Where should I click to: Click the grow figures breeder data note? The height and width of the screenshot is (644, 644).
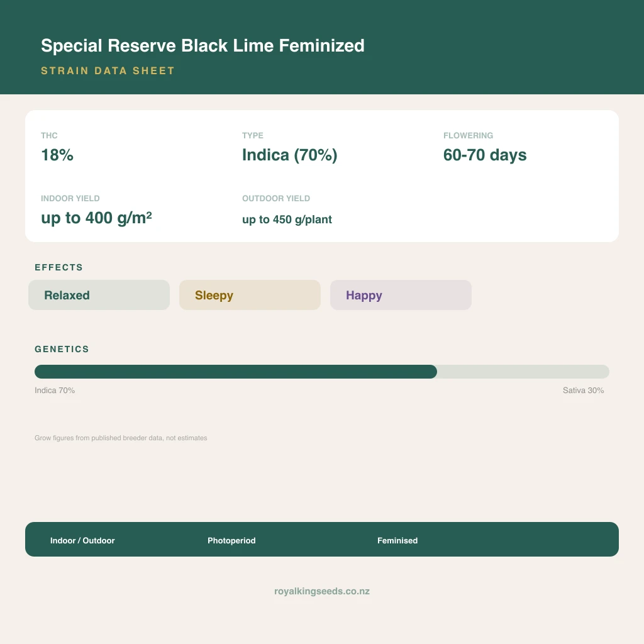(x=121, y=438)
